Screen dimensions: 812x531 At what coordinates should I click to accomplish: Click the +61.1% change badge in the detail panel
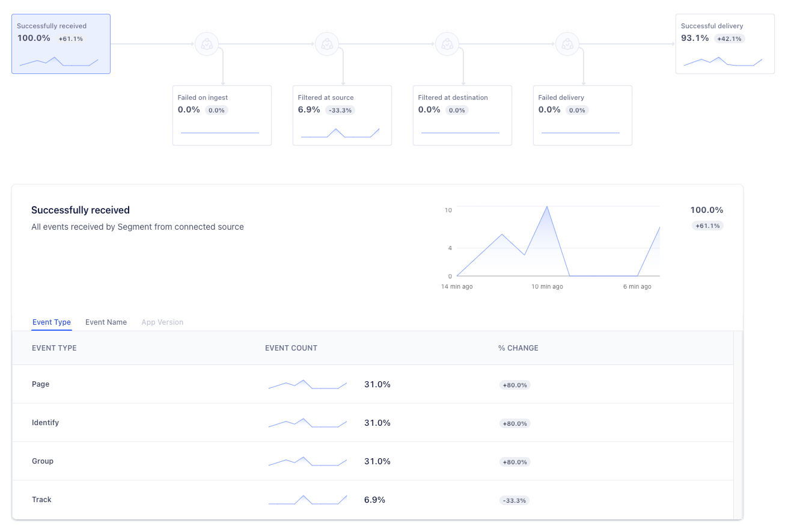(x=707, y=226)
